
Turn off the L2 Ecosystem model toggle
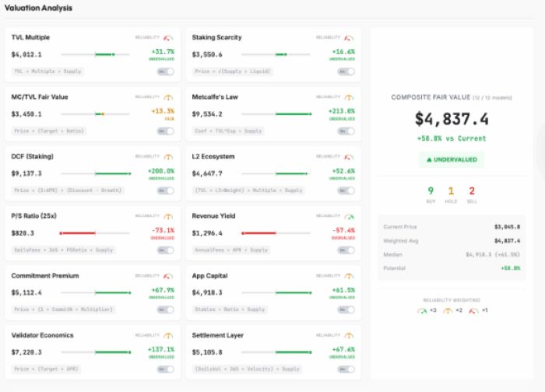[x=346, y=191]
